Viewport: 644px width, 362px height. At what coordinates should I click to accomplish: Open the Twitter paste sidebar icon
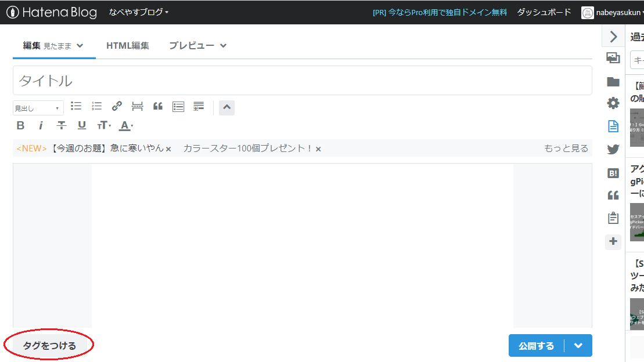tap(613, 149)
